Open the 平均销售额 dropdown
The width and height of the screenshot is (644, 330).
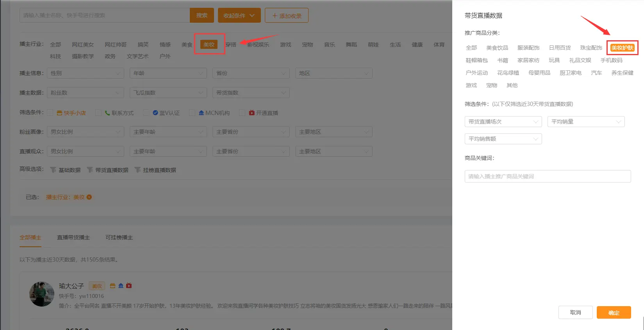tap(503, 139)
